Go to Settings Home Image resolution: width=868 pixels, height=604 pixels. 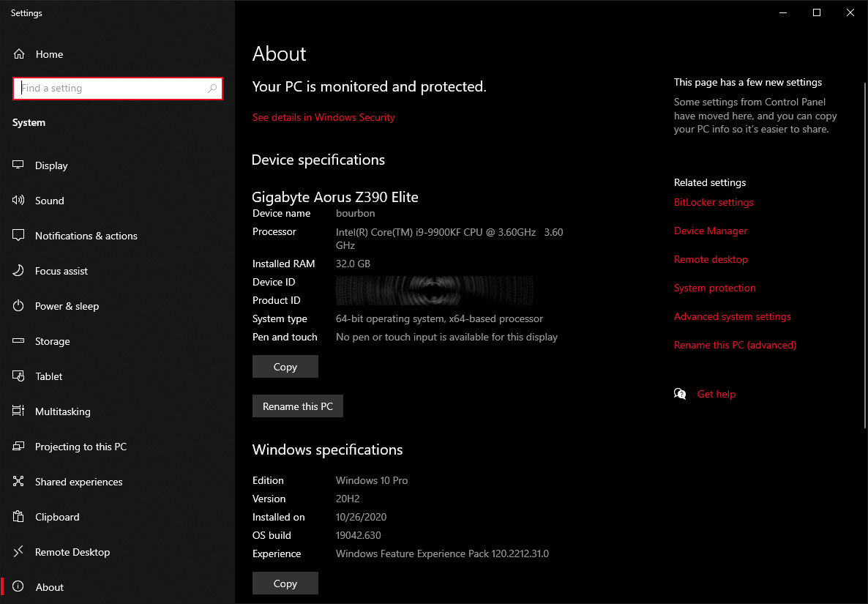pyautogui.click(x=117, y=54)
